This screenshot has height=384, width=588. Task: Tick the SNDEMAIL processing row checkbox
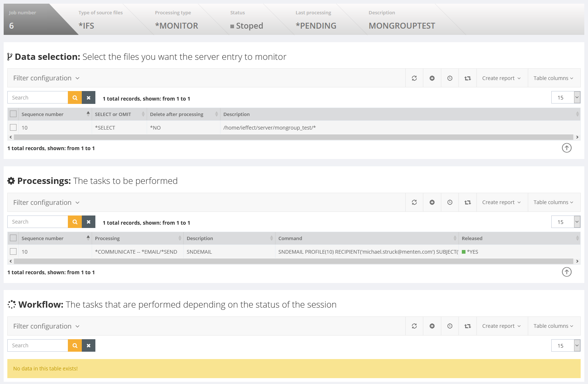click(13, 251)
